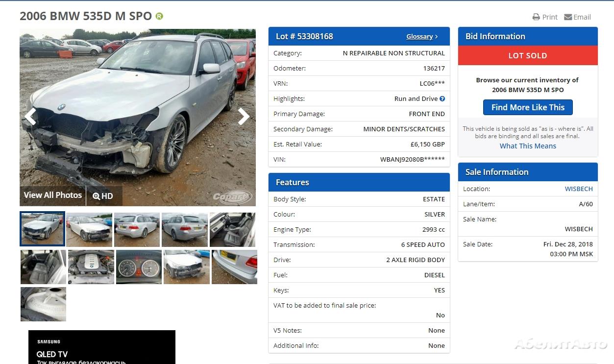This screenshot has height=364, width=614.
Task: Show next photo with right arrow
Action: point(244,117)
